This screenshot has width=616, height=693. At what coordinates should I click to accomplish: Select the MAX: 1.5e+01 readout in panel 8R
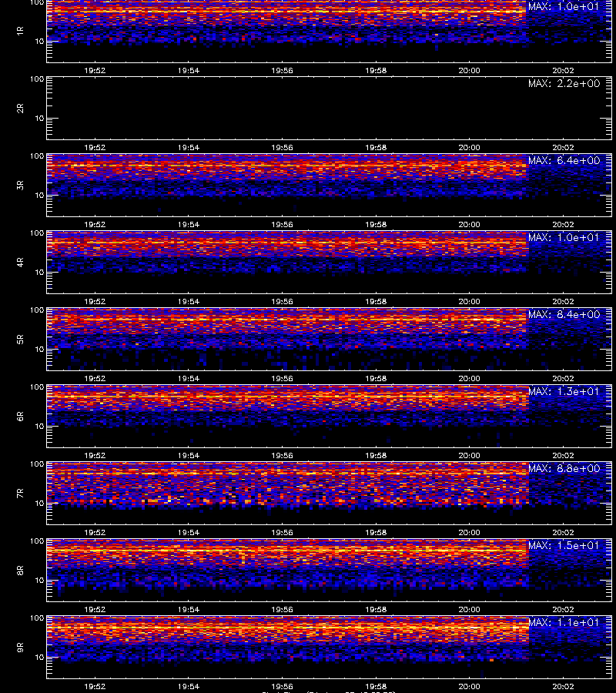[x=564, y=545]
